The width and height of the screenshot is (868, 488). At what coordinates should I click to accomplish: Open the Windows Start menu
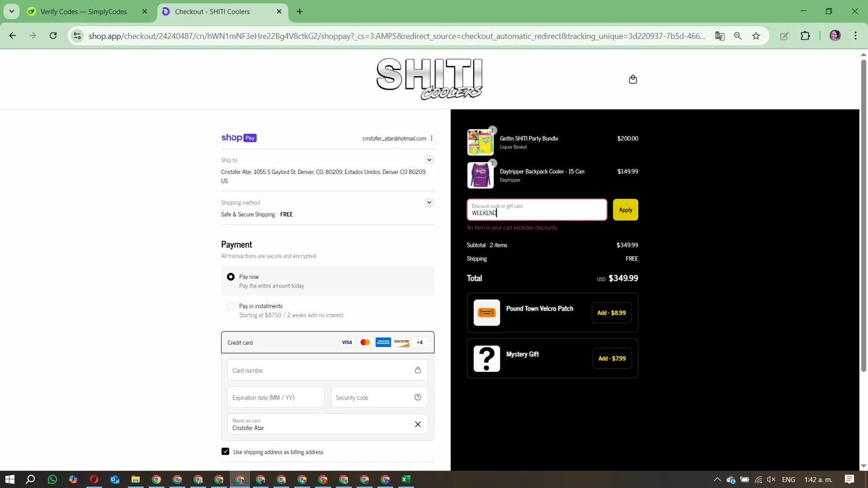[10, 479]
